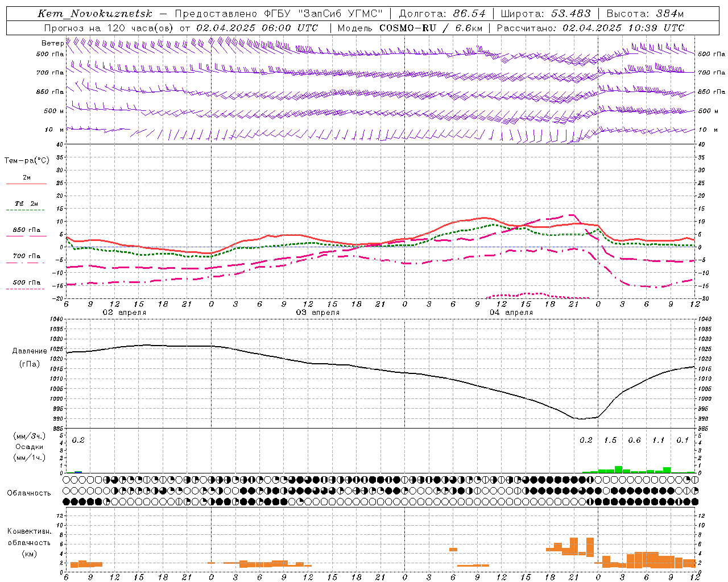Click the small blue precipitation bar
Image resolution: width=728 pixels, height=582 pixels.
(78, 472)
